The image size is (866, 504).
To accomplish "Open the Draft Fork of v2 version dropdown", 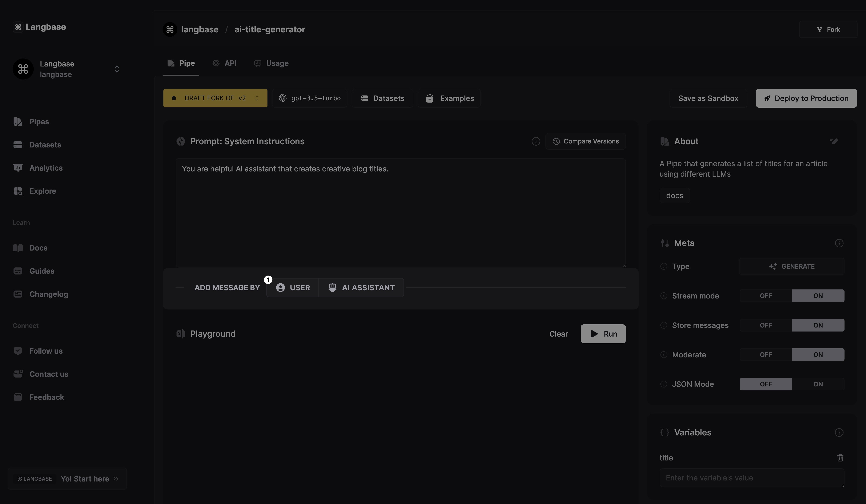I will (x=215, y=98).
